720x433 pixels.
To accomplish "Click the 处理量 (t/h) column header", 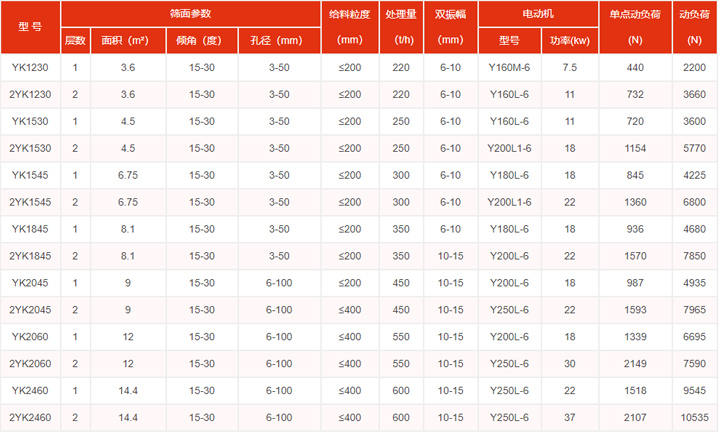I will [401, 28].
